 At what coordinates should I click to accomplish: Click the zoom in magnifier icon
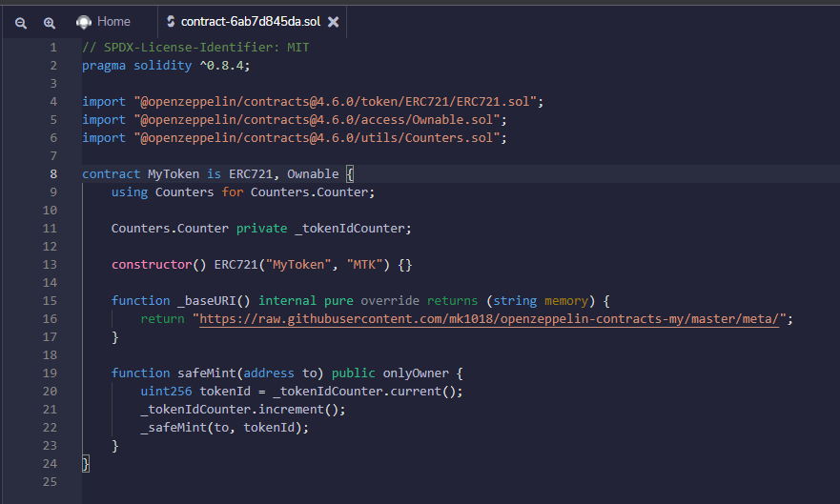pyautogui.click(x=49, y=23)
